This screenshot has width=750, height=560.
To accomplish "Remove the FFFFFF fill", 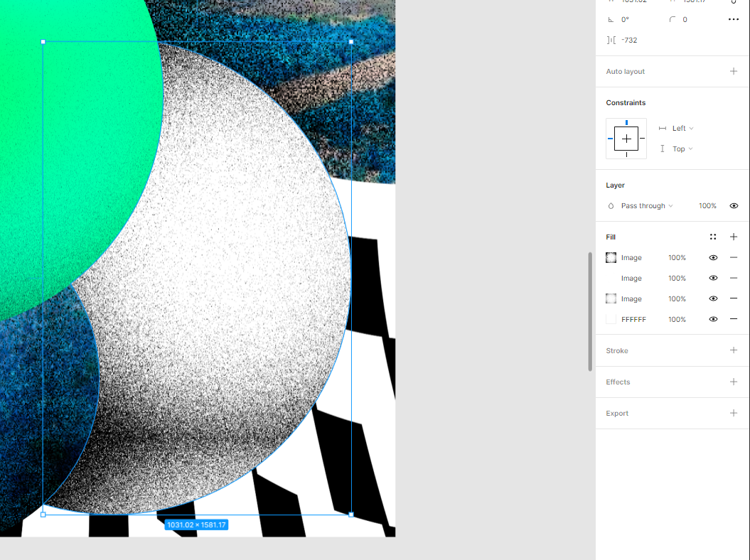I will (x=733, y=319).
